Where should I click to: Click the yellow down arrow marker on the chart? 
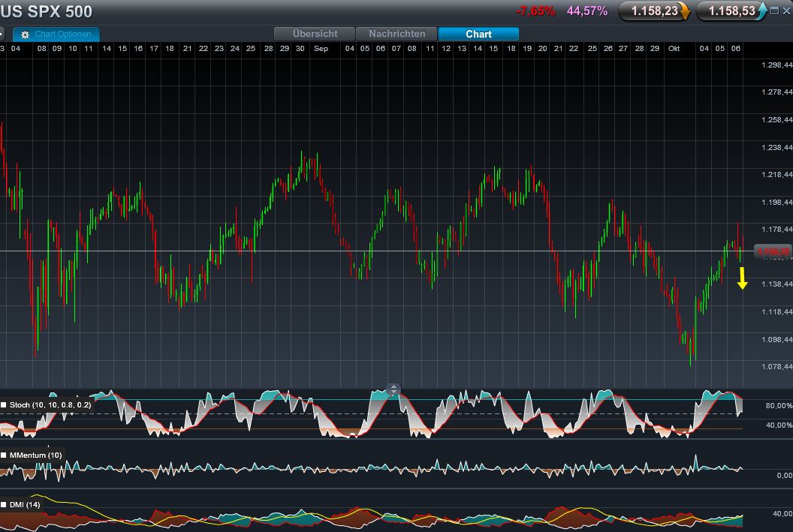[742, 279]
